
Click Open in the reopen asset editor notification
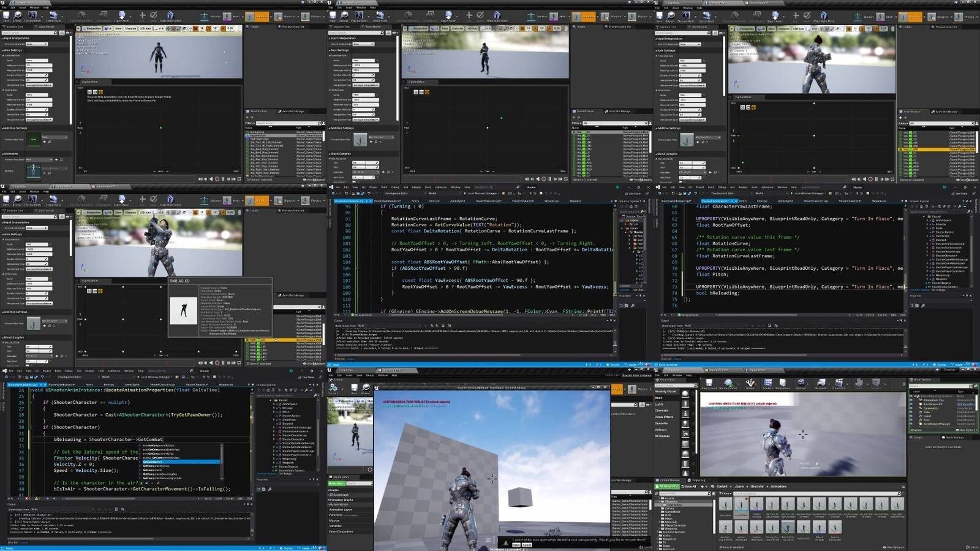pyautogui.click(x=516, y=545)
